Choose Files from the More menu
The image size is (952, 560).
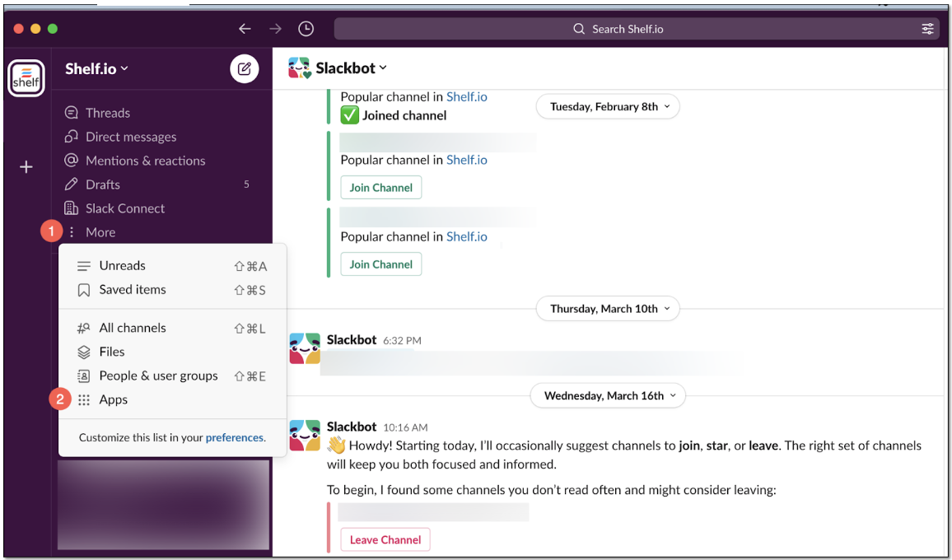click(x=172, y=352)
